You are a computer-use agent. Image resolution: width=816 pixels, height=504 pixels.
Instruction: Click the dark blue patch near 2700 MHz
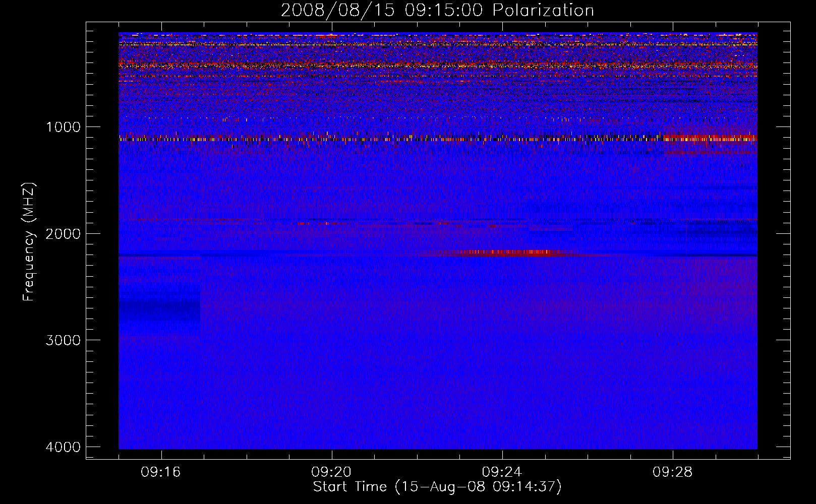click(159, 309)
